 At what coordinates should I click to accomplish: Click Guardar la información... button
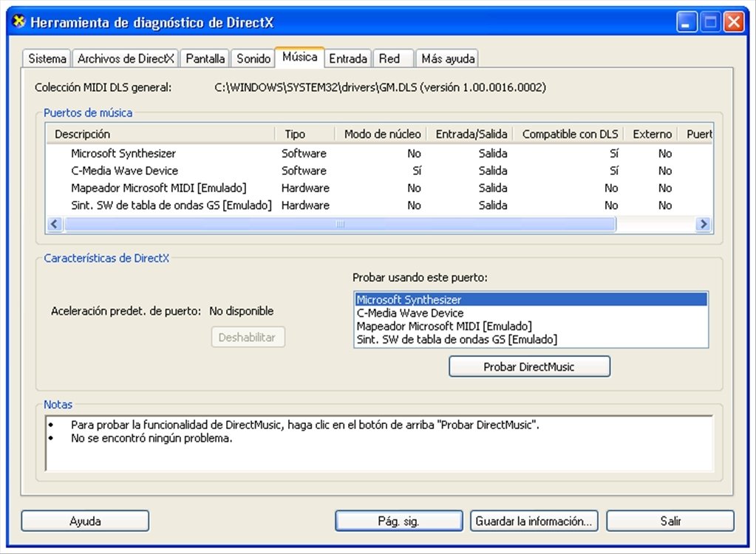(534, 521)
